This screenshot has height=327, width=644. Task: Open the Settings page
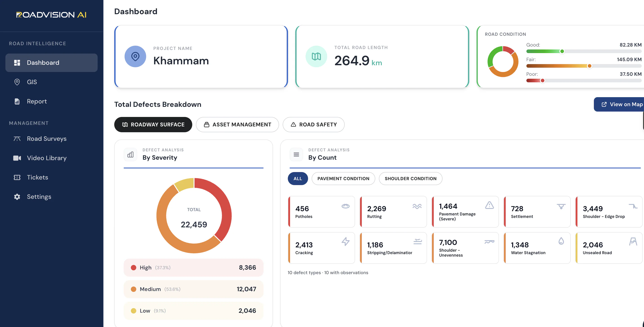pyautogui.click(x=51, y=197)
